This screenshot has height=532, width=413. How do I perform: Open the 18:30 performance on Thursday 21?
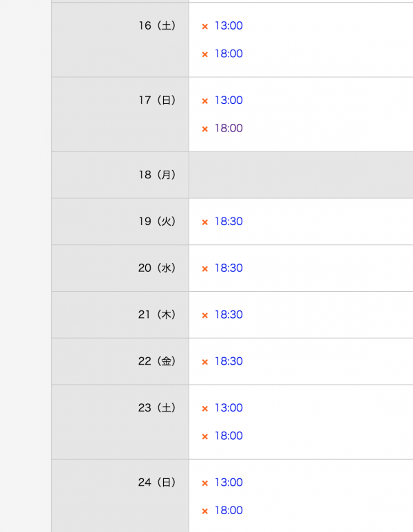pos(229,315)
